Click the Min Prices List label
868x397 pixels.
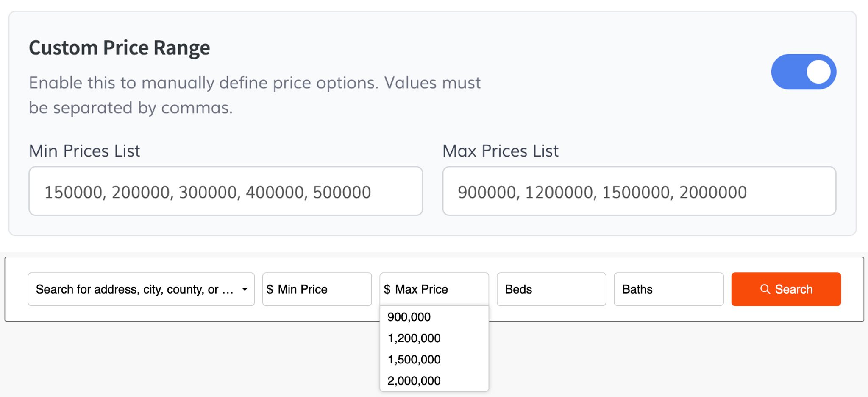(84, 151)
